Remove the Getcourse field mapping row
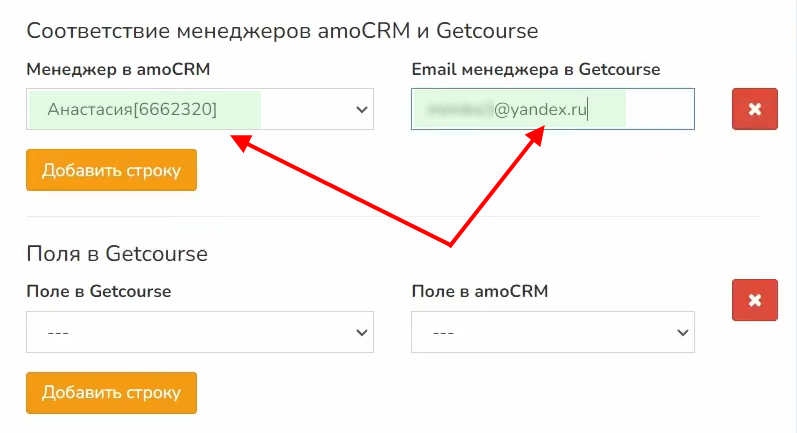The width and height of the screenshot is (797, 433). [755, 299]
